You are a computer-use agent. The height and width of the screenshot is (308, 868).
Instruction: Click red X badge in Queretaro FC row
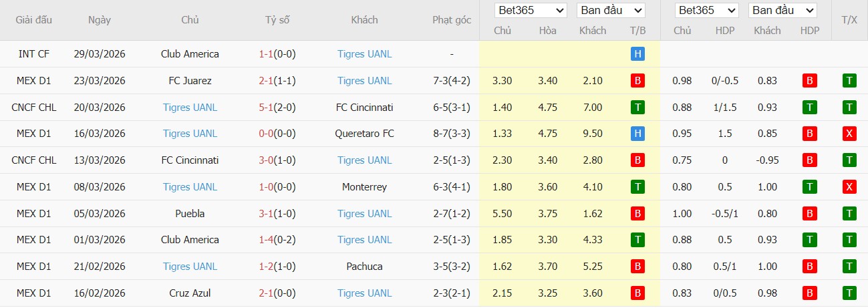point(849,134)
